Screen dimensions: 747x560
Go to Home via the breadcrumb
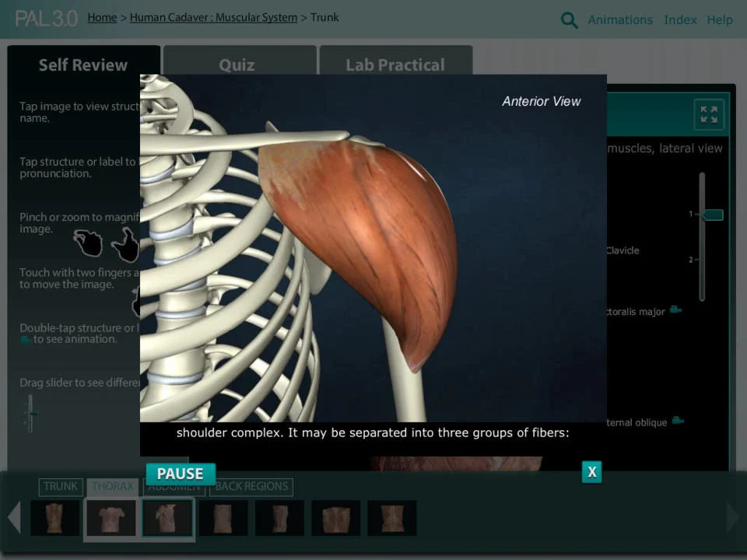point(102,17)
